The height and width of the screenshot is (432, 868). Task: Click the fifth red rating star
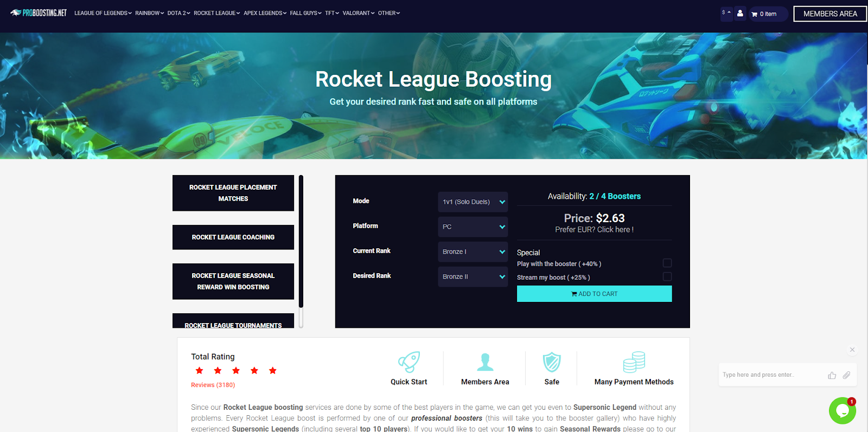click(273, 371)
